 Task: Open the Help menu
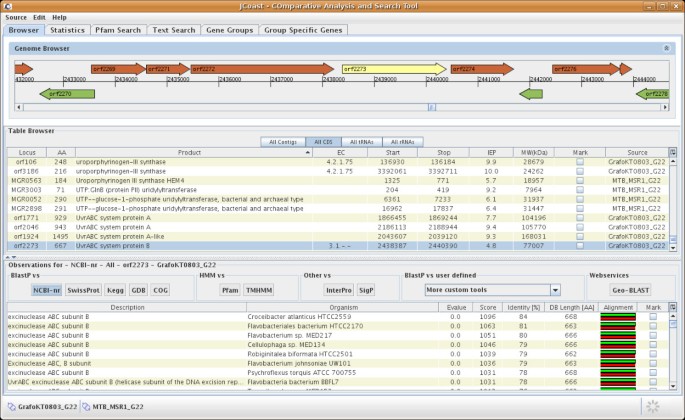59,17
